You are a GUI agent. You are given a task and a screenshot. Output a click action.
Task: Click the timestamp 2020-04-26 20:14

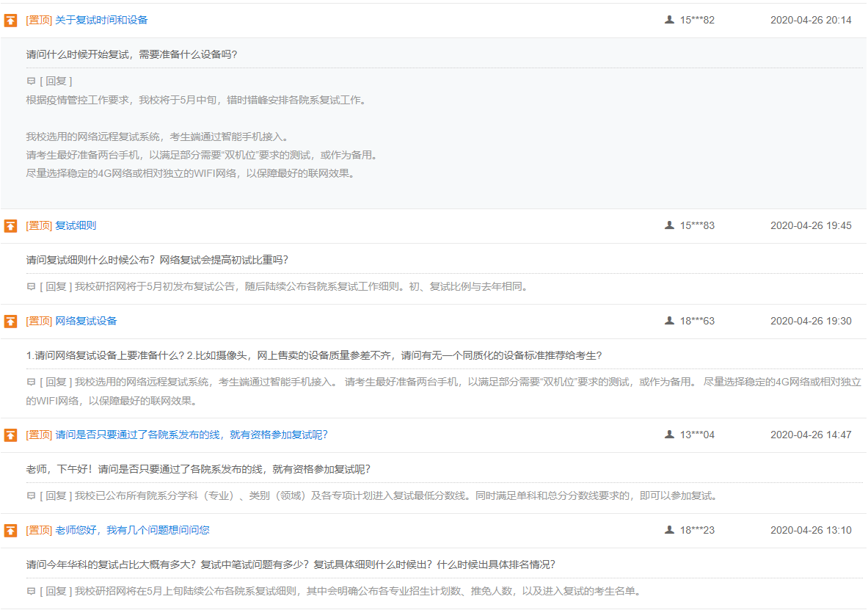point(811,20)
